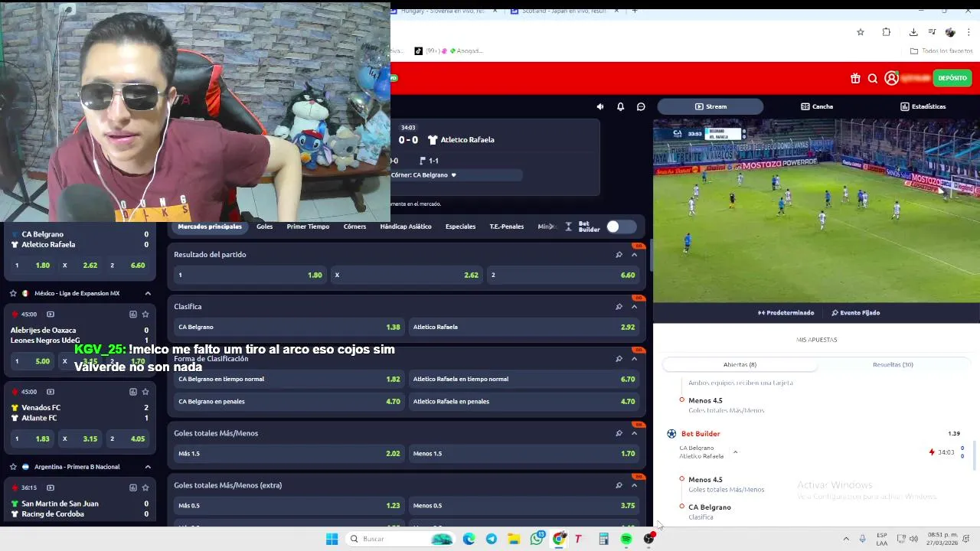
Task: Mute the match sound speaker icon
Action: (600, 106)
